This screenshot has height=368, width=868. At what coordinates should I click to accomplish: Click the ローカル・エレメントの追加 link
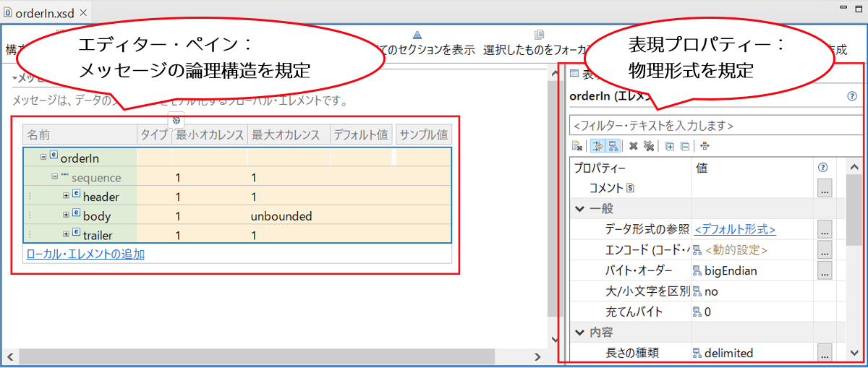click(x=85, y=254)
